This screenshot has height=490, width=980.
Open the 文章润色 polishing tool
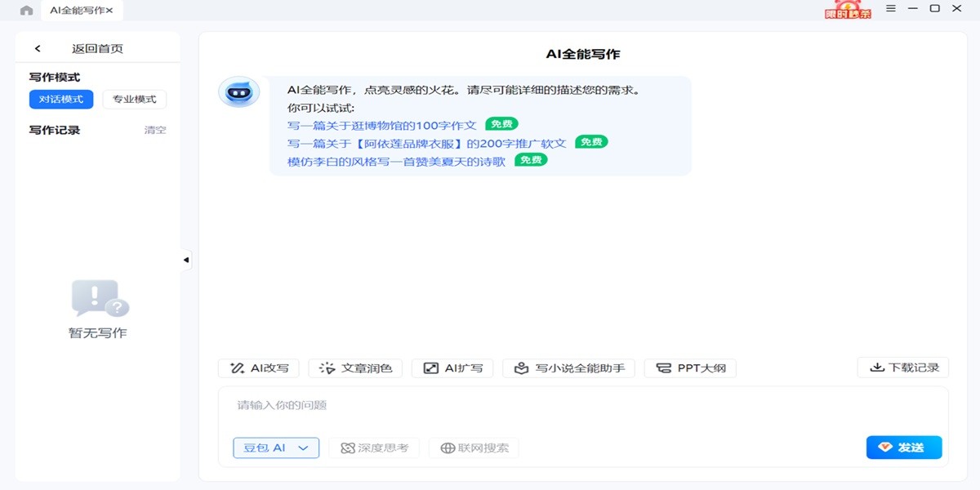(x=356, y=367)
